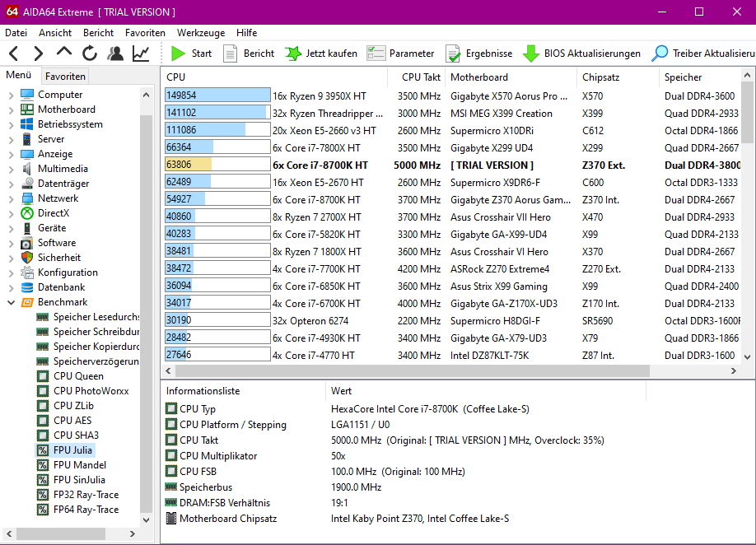Click the green Start play icon
756x545 pixels.
(178, 54)
